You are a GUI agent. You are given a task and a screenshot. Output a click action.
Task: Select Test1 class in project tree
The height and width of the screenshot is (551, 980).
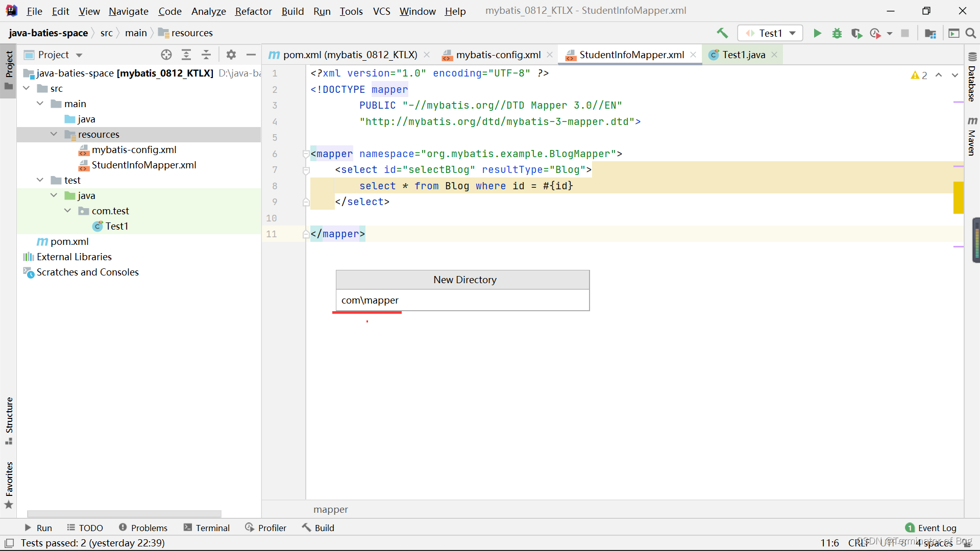(x=117, y=226)
